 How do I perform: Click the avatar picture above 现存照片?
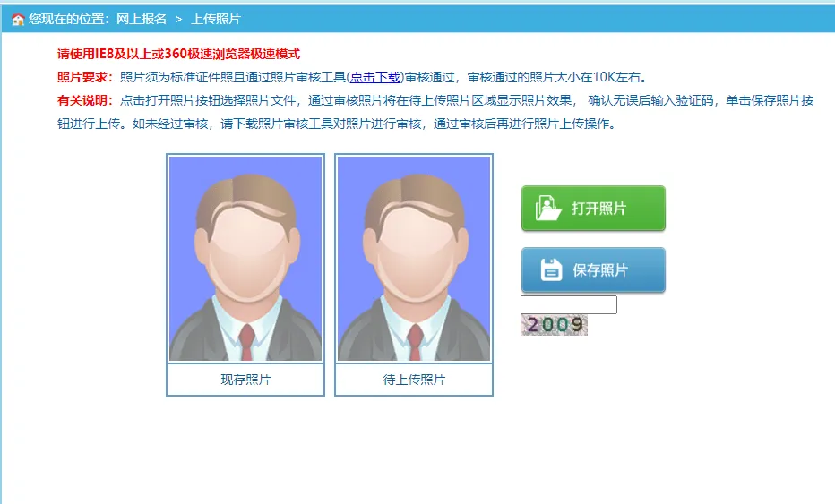coord(245,259)
